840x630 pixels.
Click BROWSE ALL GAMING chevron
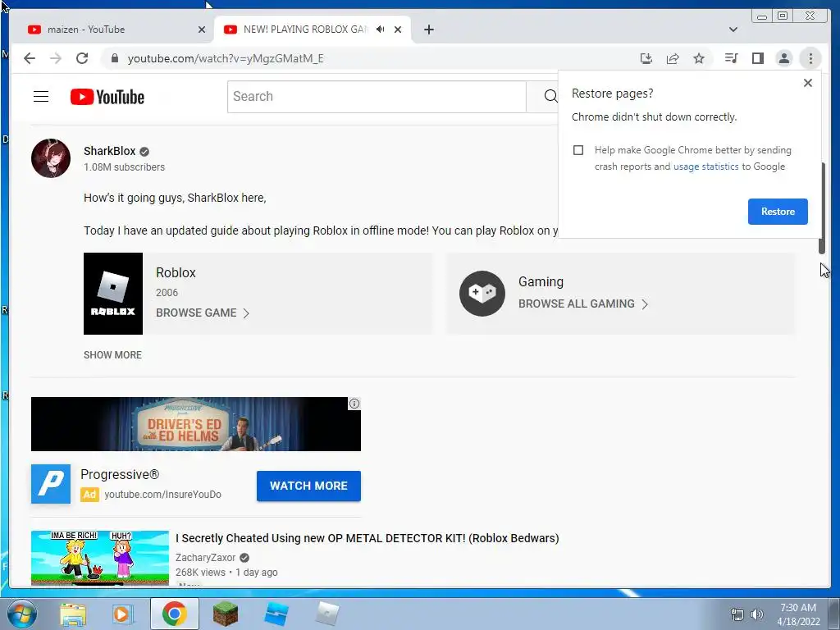645,304
